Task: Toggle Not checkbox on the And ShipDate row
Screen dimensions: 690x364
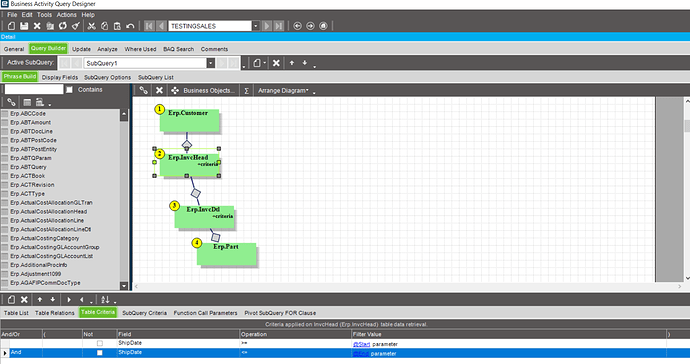Action: 99,353
